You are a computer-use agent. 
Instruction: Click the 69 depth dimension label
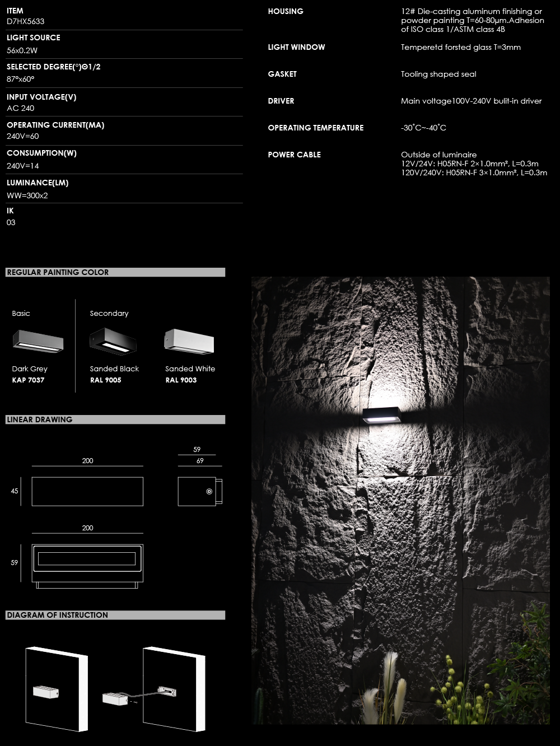(x=200, y=461)
